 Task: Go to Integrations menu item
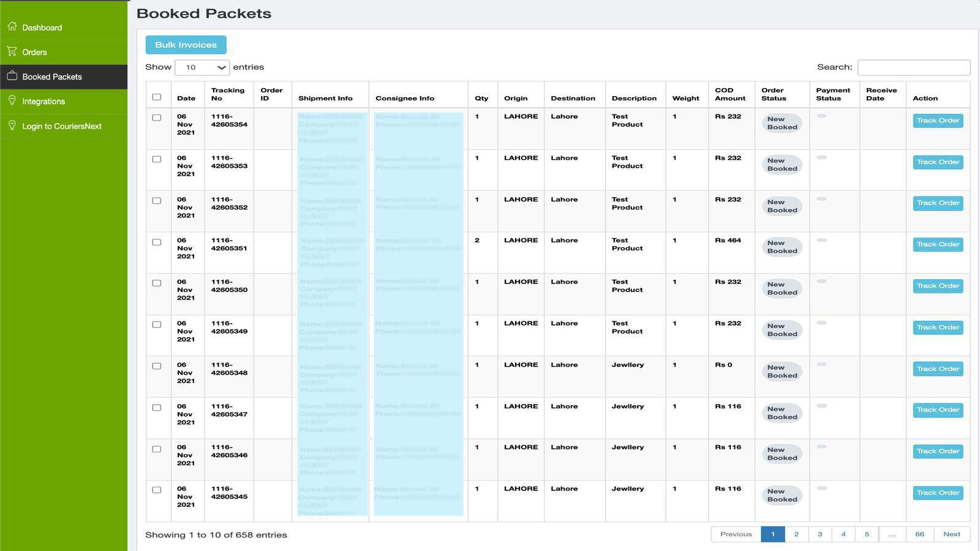pos(43,102)
